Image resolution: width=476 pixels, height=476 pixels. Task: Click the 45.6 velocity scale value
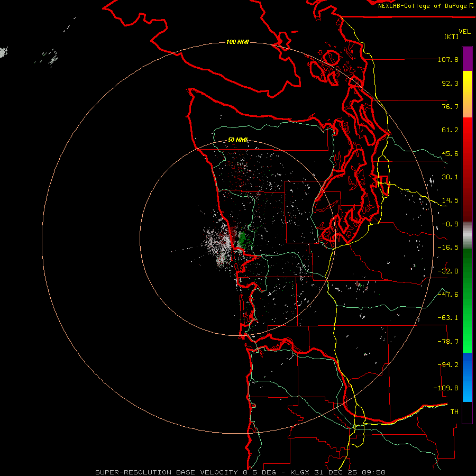click(450, 153)
